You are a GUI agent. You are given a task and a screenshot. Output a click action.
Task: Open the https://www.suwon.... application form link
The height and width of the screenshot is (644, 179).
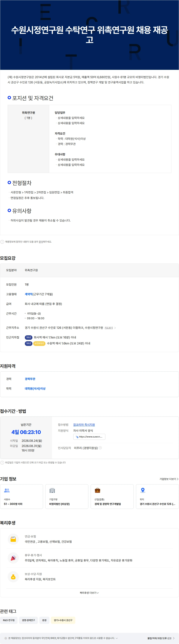click(89, 437)
